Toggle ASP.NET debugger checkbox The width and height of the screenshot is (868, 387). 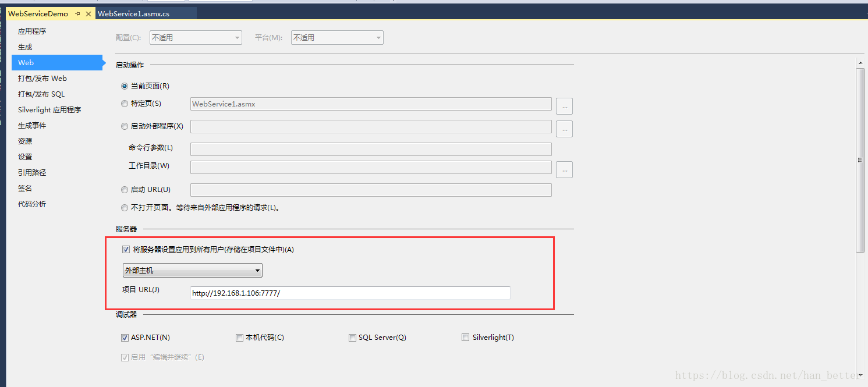(125, 338)
